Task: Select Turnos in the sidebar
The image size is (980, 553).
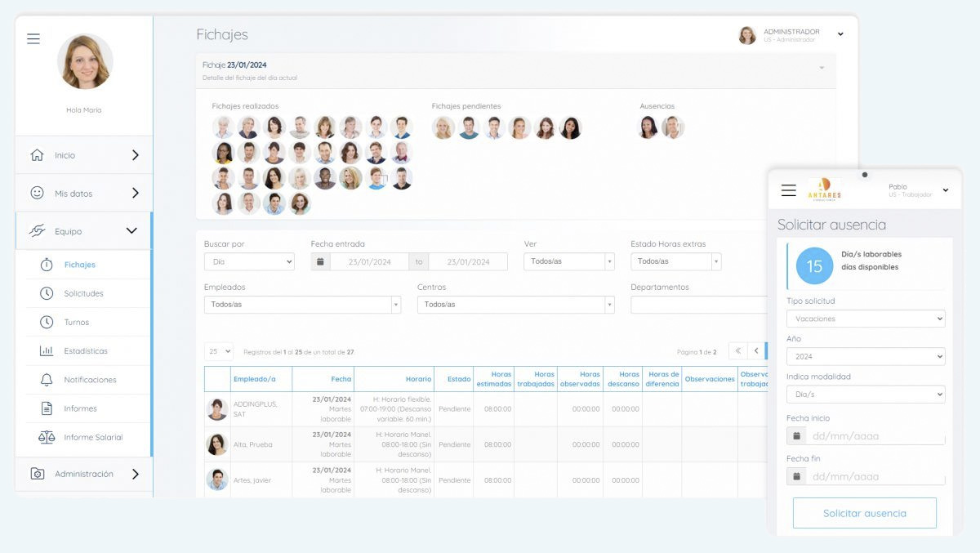Action: (x=77, y=322)
